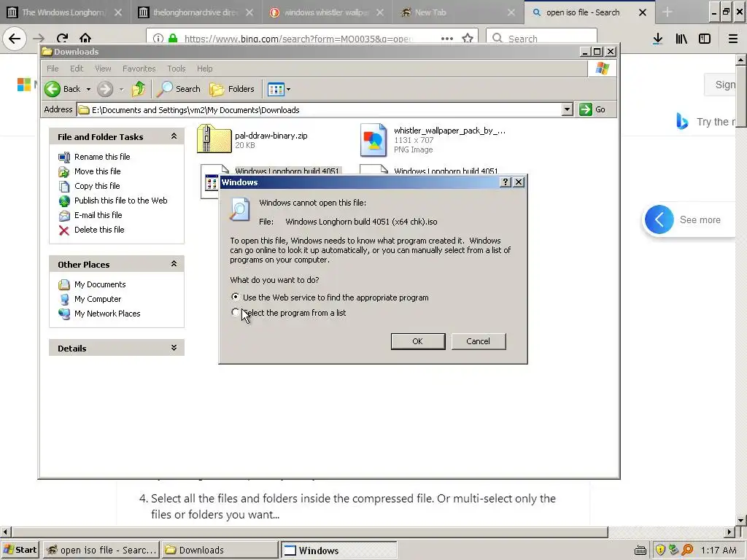Go up one folder level in Explorer
The height and width of the screenshot is (560, 747).
(x=139, y=89)
